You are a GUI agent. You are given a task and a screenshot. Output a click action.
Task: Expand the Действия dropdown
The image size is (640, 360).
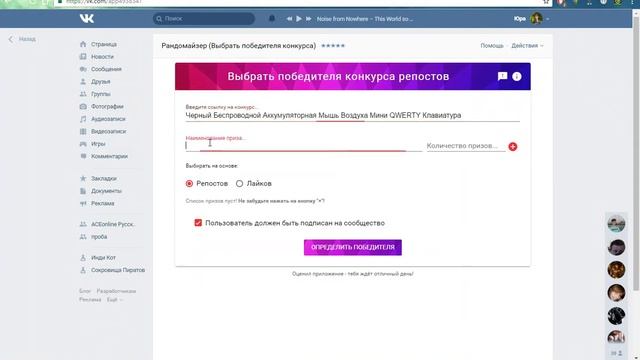[x=527, y=46]
